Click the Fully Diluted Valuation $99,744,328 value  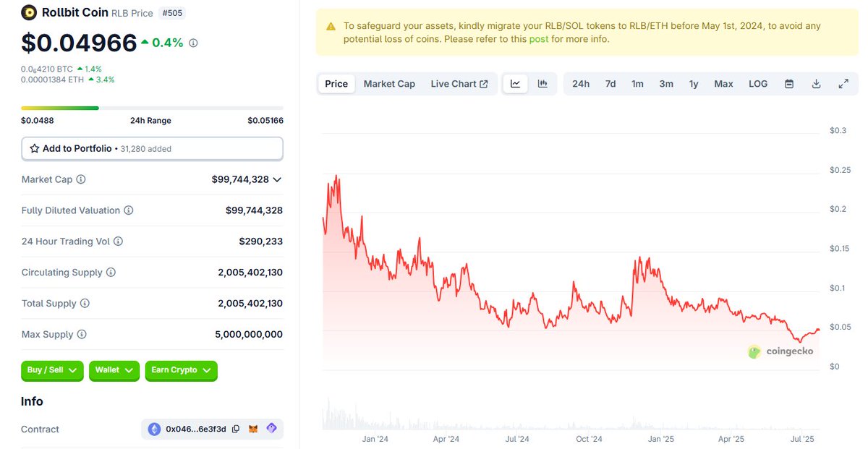point(254,210)
